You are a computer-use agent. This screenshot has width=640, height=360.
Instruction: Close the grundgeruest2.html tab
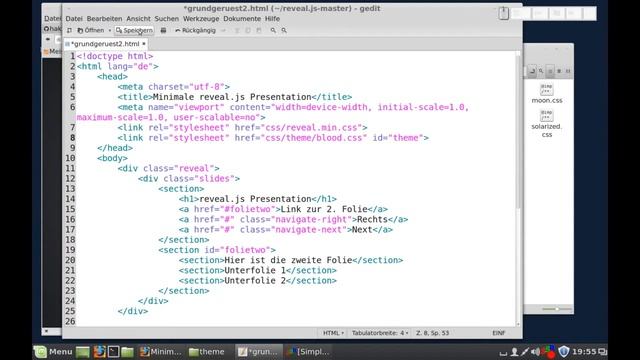click(144, 44)
